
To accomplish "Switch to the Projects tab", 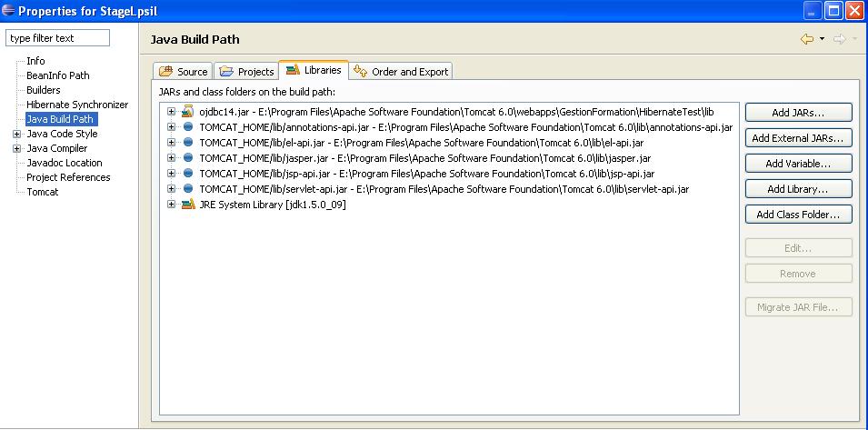I will tap(246, 72).
